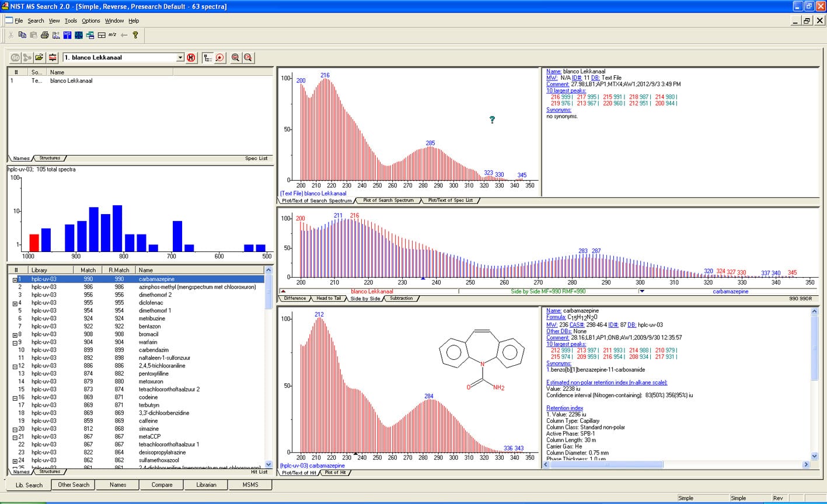
Task: Collapse hit row 9 warfarin
Action: pyautogui.click(x=15, y=342)
